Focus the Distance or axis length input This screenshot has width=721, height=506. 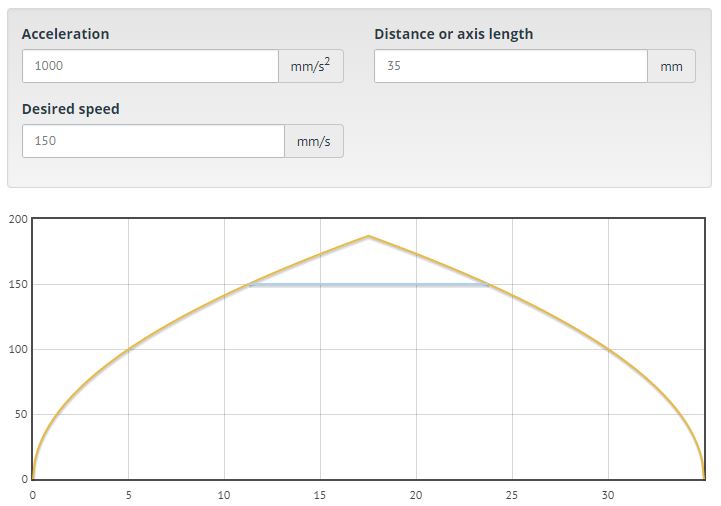coord(510,66)
